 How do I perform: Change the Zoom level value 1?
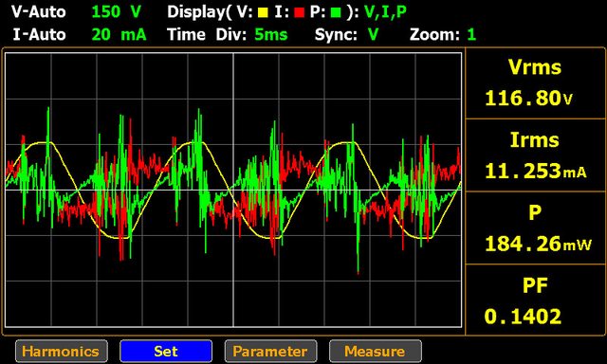[x=471, y=35]
